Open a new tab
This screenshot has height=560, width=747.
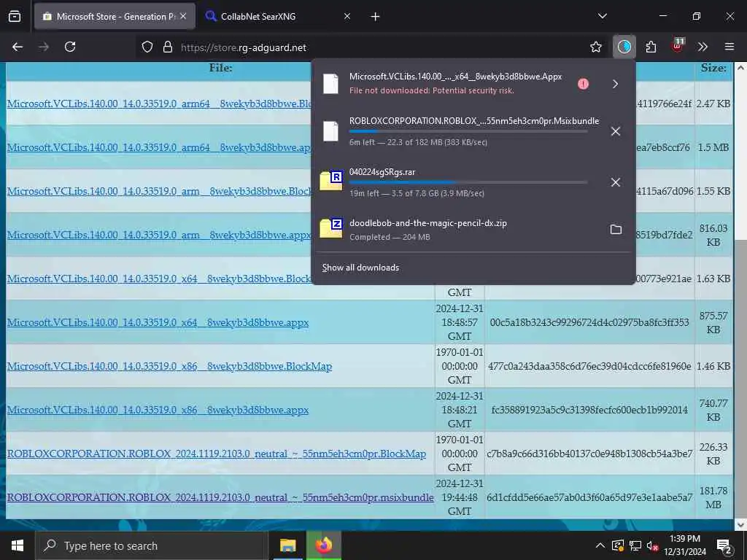point(375,17)
